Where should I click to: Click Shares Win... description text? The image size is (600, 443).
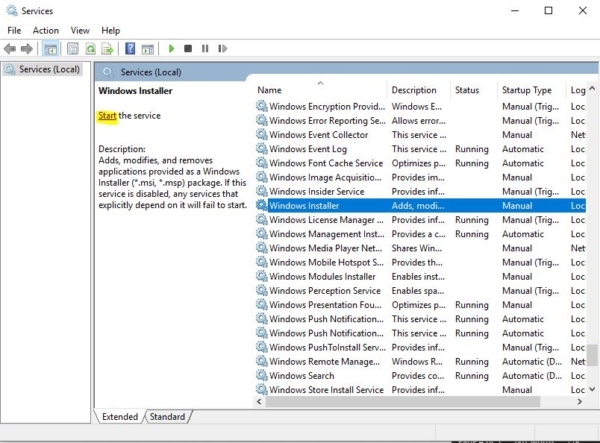pyautogui.click(x=416, y=248)
